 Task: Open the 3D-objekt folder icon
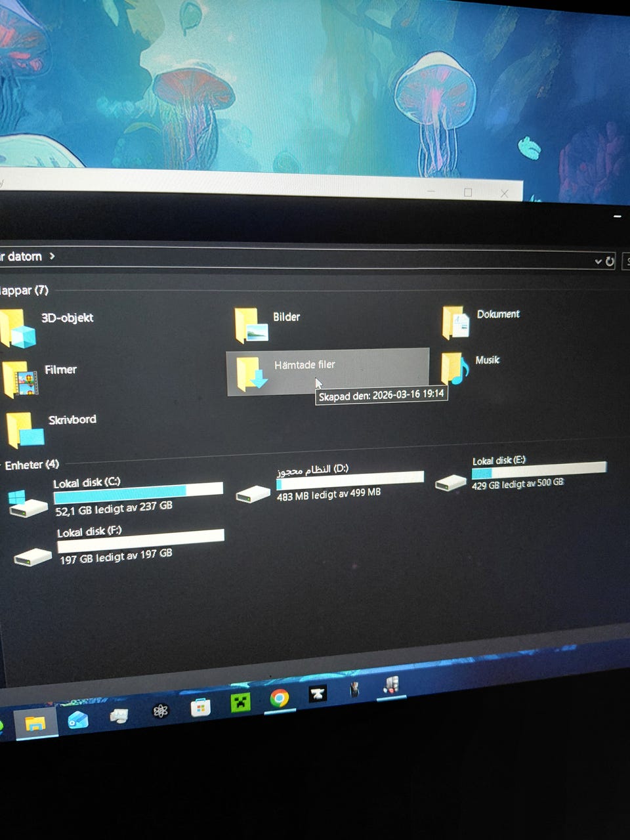coord(18,329)
